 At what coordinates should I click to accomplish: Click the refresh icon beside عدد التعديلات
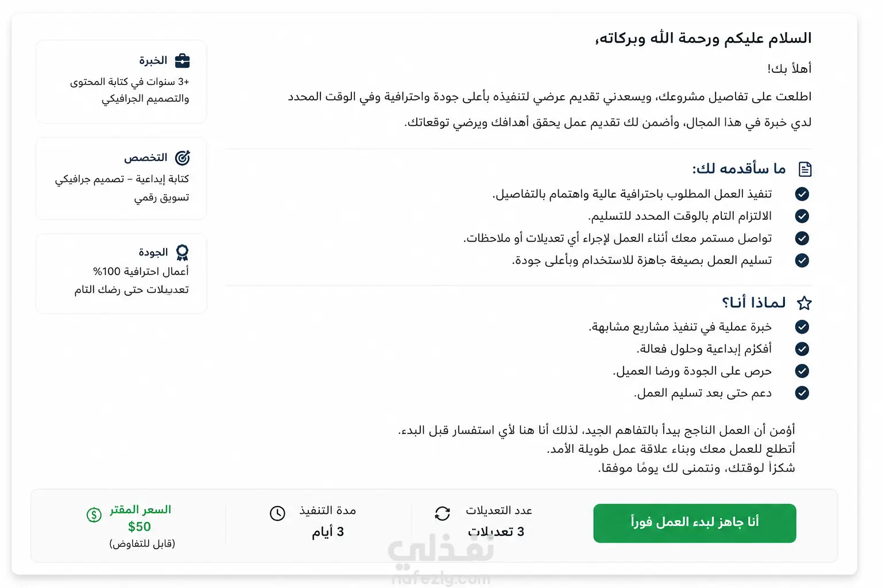click(x=442, y=513)
